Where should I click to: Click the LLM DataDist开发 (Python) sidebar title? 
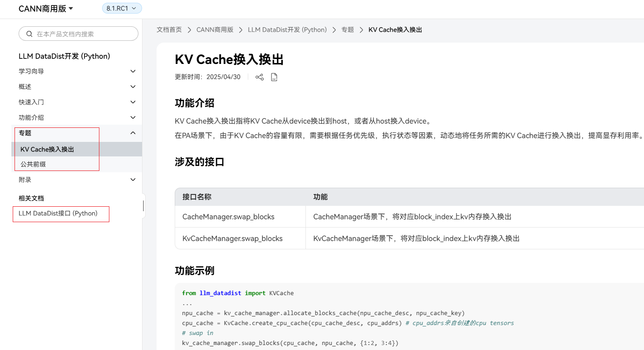(x=64, y=56)
